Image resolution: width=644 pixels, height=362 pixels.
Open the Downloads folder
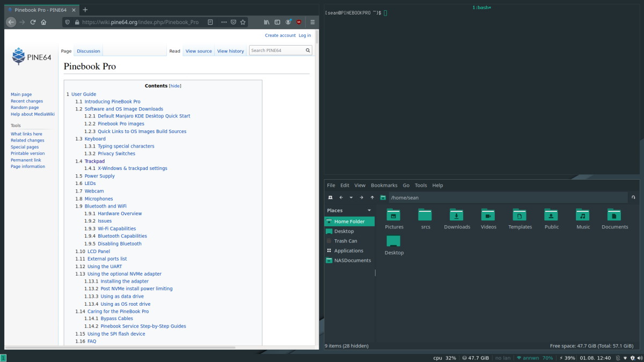pos(457,219)
